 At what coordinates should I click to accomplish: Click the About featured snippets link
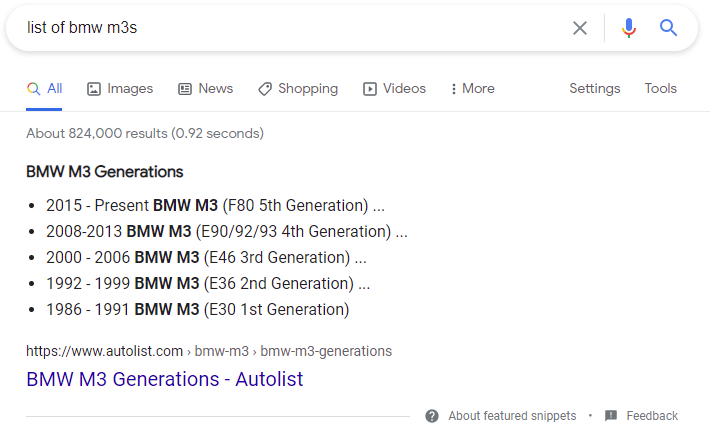512,416
